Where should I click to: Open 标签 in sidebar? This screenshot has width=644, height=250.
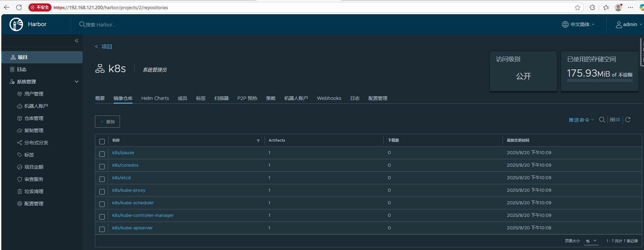[x=29, y=155]
